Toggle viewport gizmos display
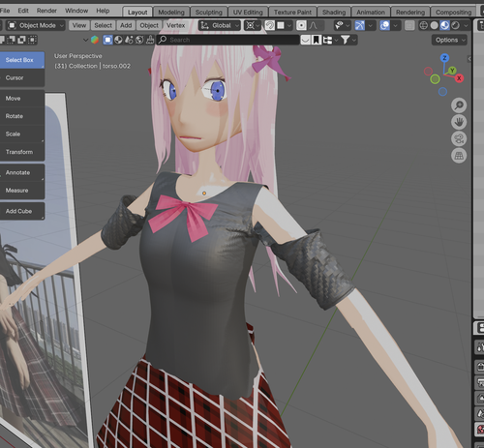This screenshot has width=484, height=448. [359, 25]
